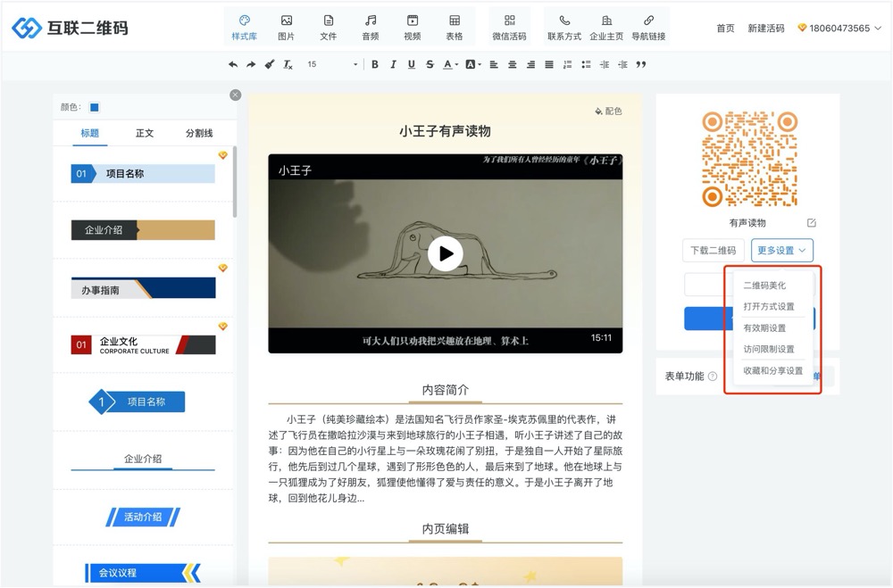893x588 pixels.
Task: Insert audio using the 音频 tool
Action: point(371,28)
